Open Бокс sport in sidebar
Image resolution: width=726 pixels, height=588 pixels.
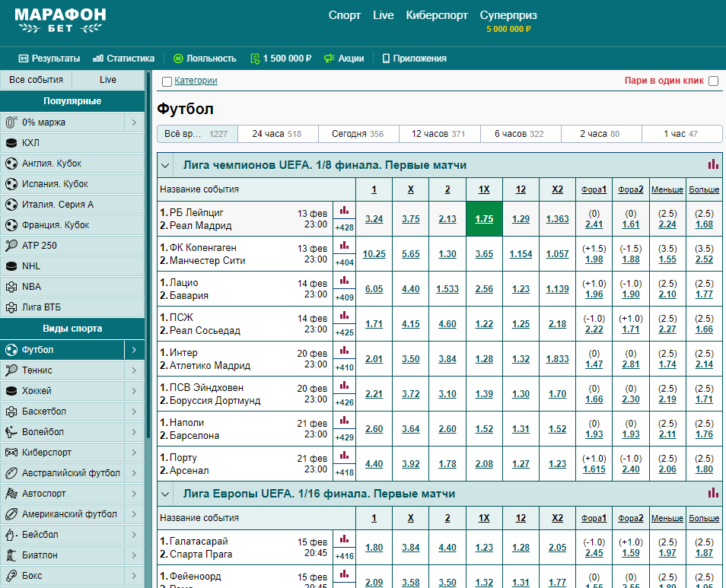click(x=62, y=576)
